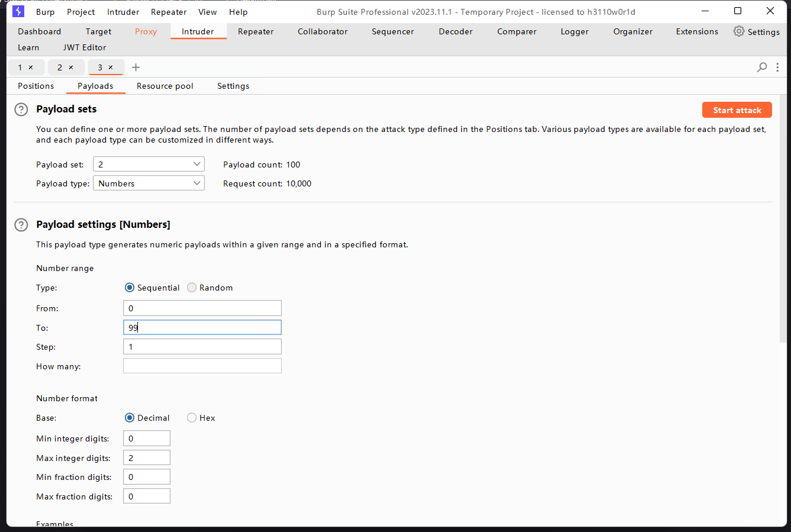791x532 pixels.
Task: Switch to the Sequencer tab
Action: click(x=393, y=31)
